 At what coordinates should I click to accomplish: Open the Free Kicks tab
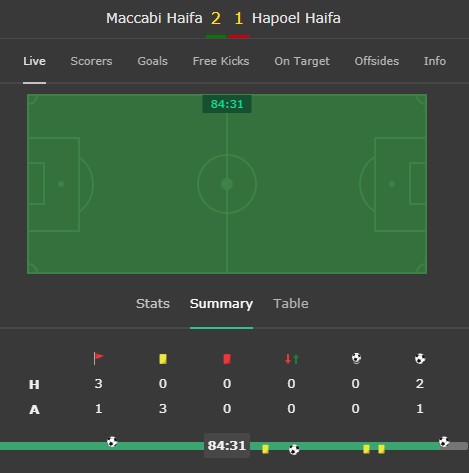(221, 61)
